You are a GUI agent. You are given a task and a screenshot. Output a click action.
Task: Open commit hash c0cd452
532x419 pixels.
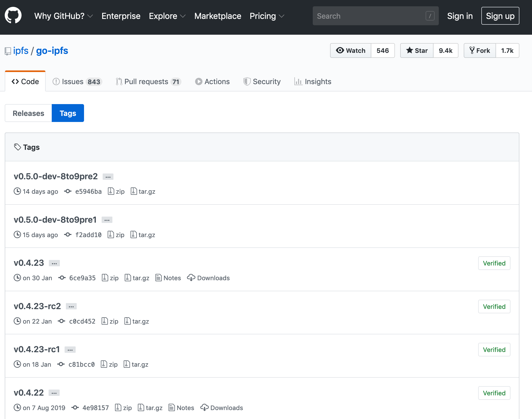click(82, 321)
